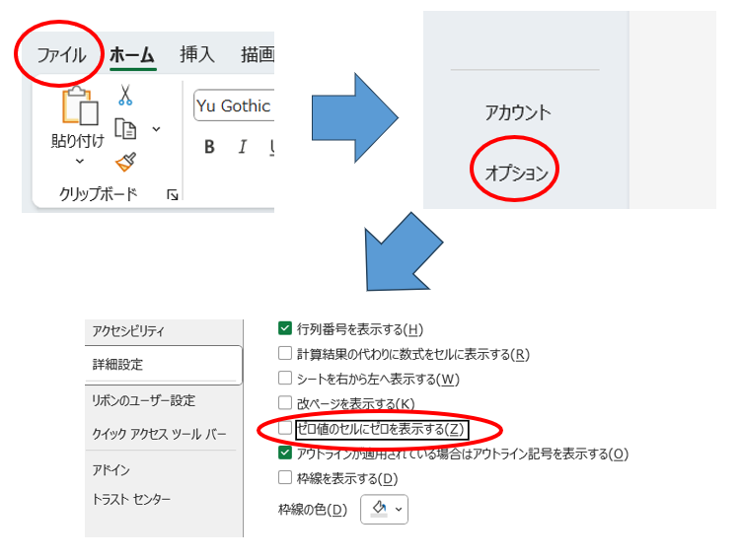Expand the 枠線の色 dropdown chevron
Image resolution: width=738 pixels, height=560 pixels.
click(x=399, y=509)
